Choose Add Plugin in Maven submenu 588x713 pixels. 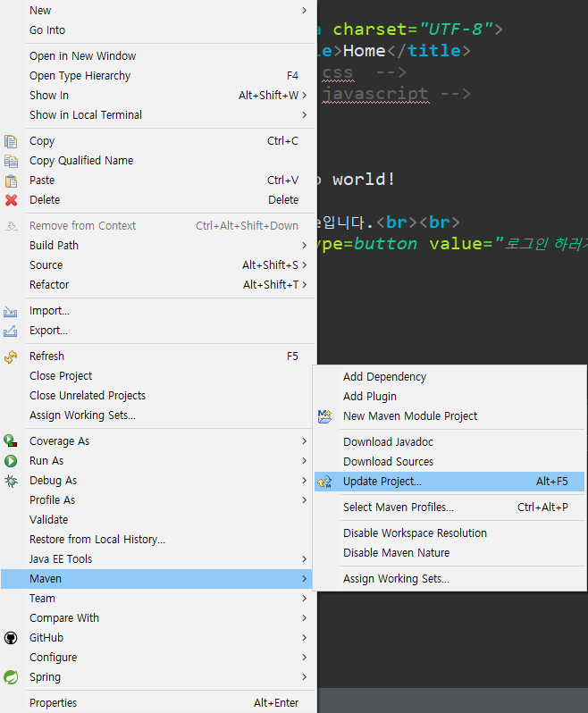370,397
